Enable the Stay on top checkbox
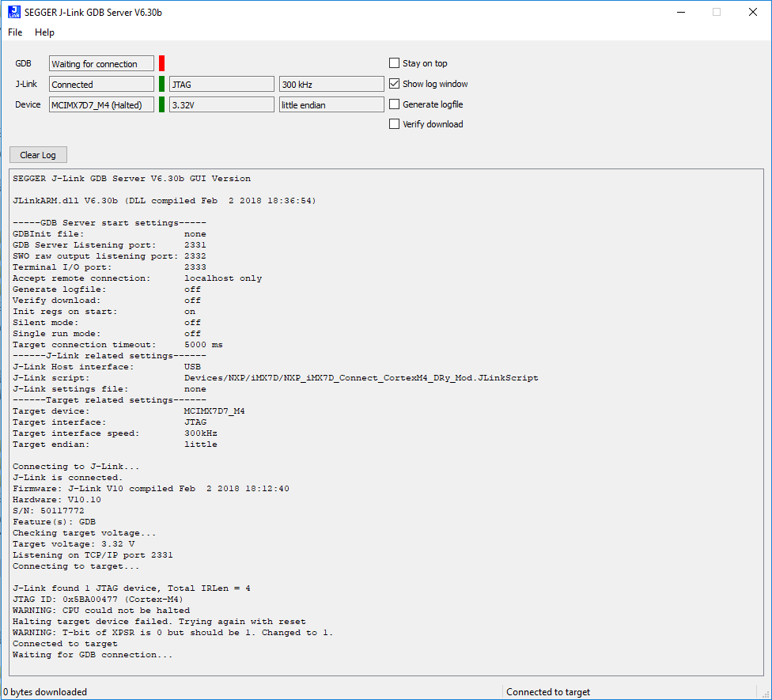Screen dimensions: 772x700 394,63
